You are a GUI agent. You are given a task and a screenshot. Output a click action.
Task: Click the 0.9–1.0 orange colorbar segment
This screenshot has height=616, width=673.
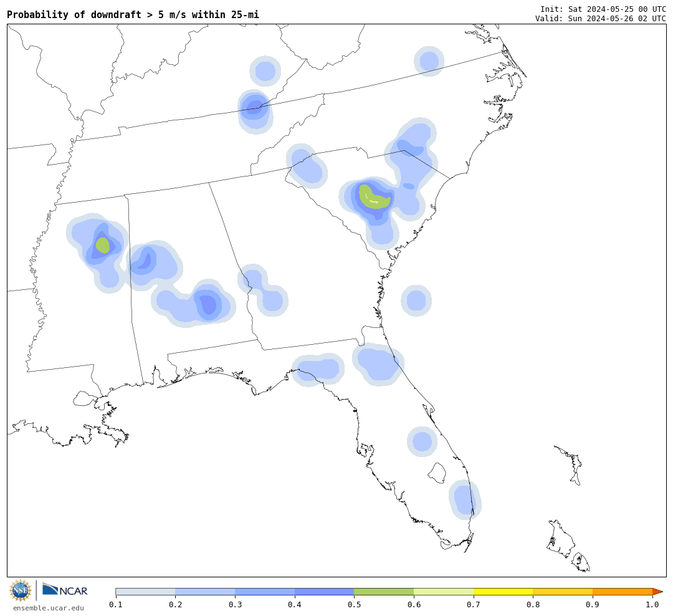pyautogui.click(x=623, y=592)
